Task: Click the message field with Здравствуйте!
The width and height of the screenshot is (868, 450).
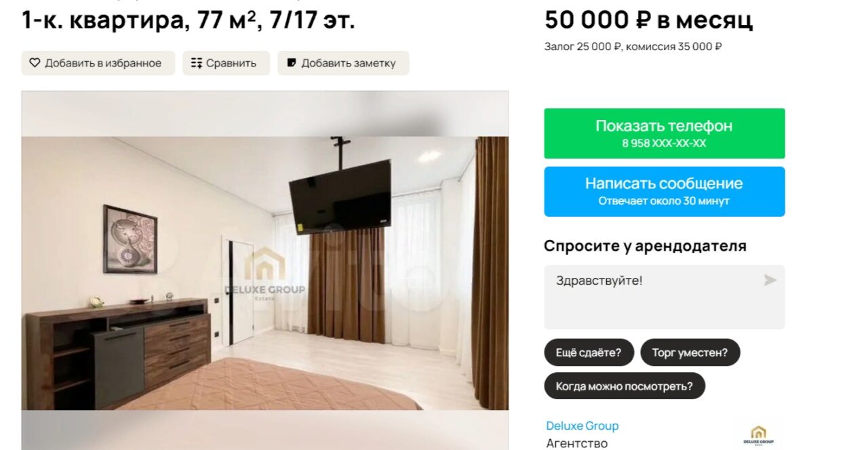Action: (665, 297)
